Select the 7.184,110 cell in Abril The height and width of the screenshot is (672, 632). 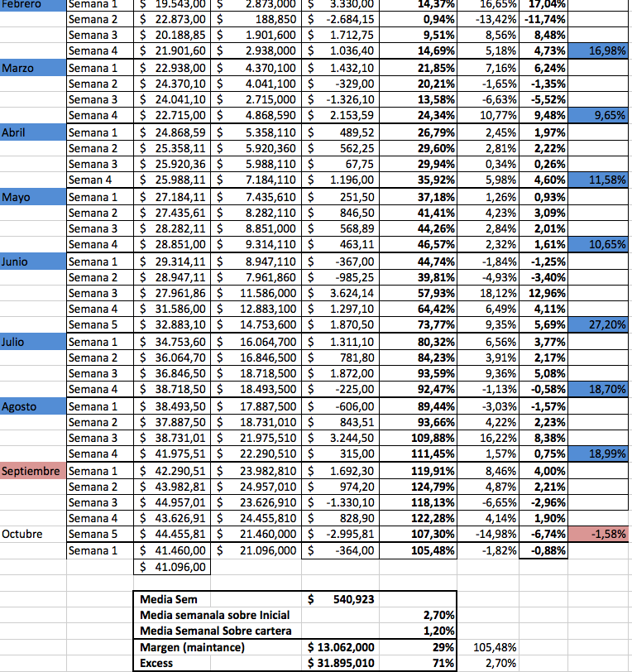pyautogui.click(x=256, y=180)
